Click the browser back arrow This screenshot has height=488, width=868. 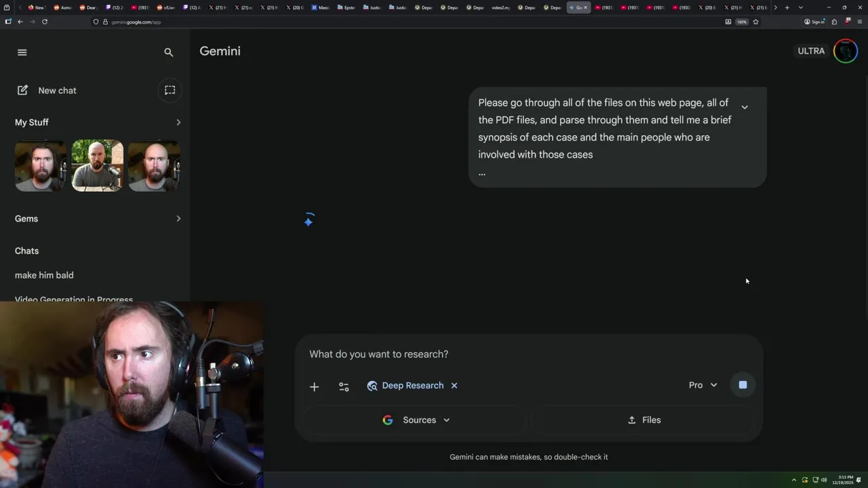pyautogui.click(x=20, y=22)
